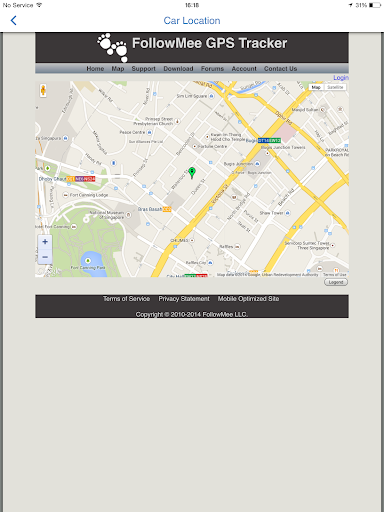Click the Bugis Junction map pin
Screen dimensions: 384x512
coord(257,164)
